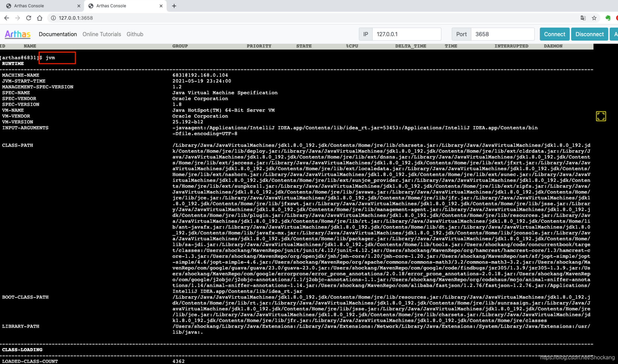Focus the IP input field

tap(407, 34)
